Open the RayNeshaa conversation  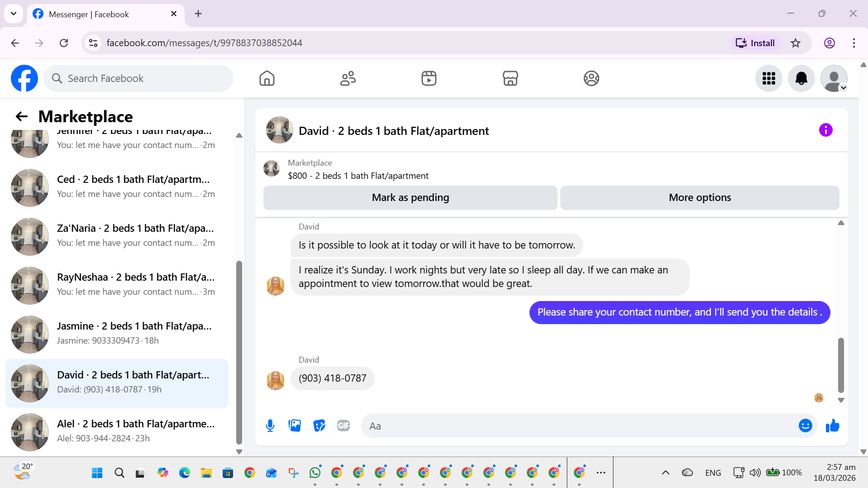pos(117,285)
